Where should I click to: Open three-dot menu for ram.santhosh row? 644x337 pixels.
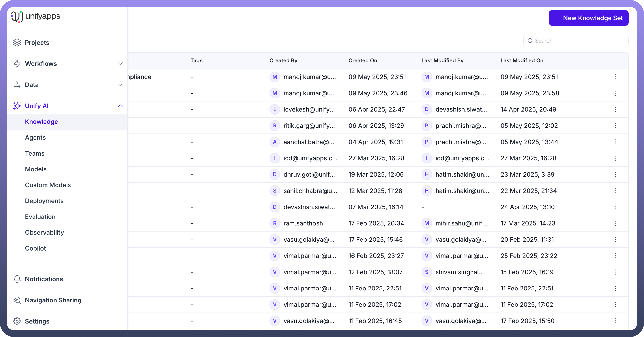(x=615, y=223)
